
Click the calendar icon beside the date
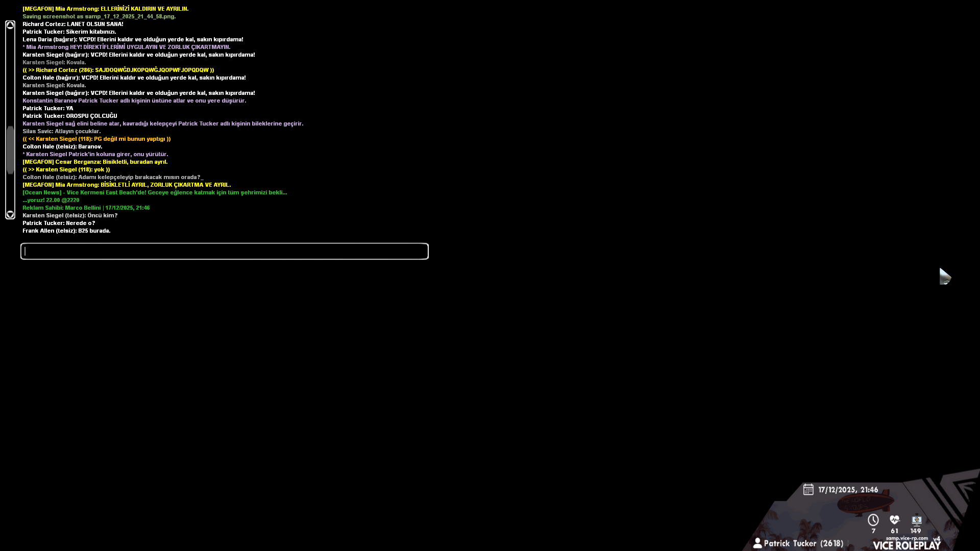808,490
